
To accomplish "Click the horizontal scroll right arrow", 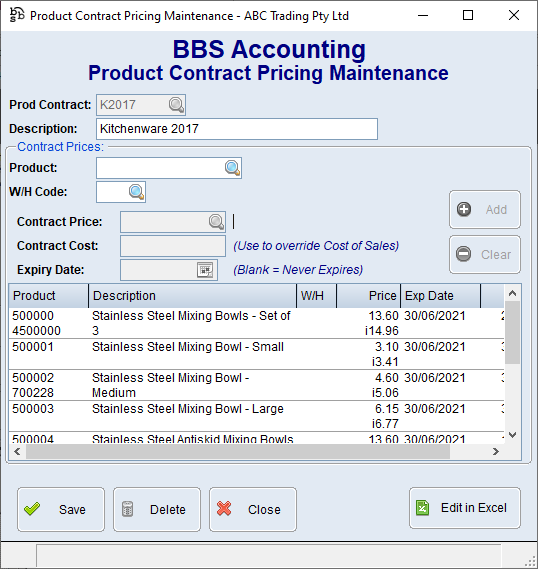I will [x=496, y=451].
